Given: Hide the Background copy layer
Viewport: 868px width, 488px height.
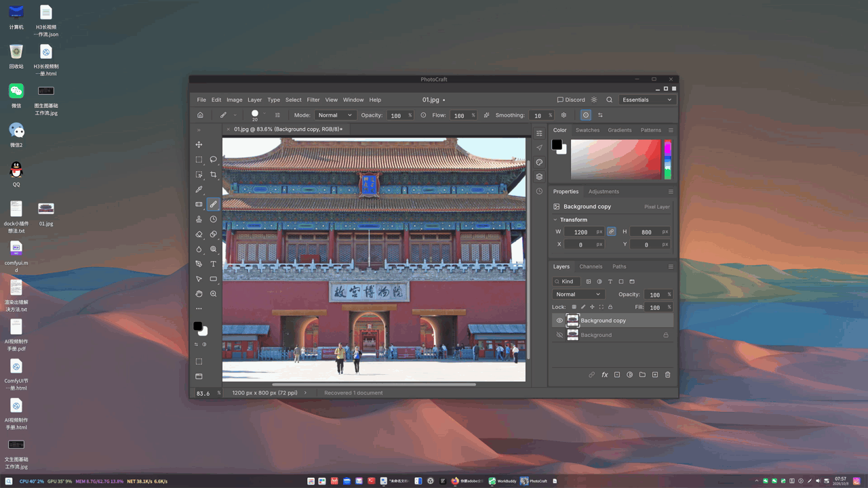Looking at the screenshot, I should (559, 321).
